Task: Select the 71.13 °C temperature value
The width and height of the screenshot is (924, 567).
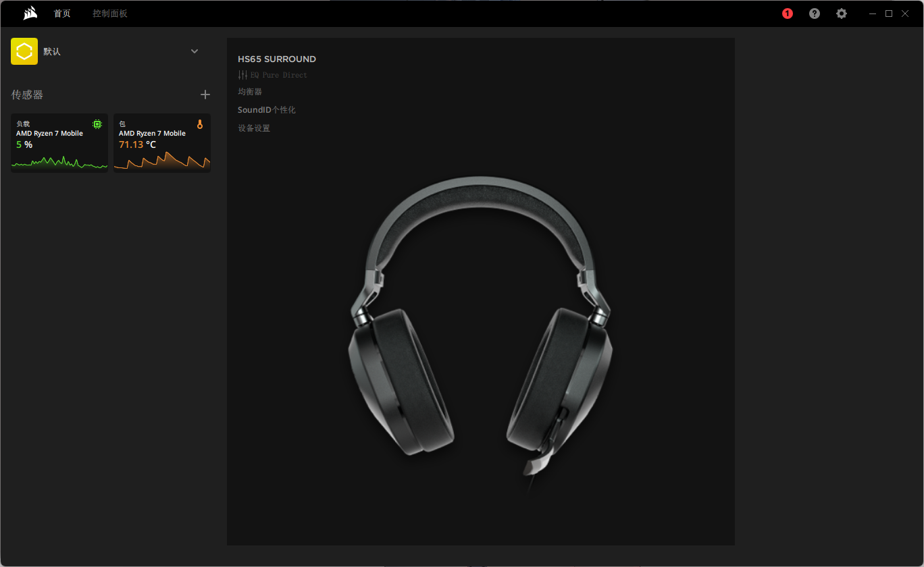Action: 137,145
